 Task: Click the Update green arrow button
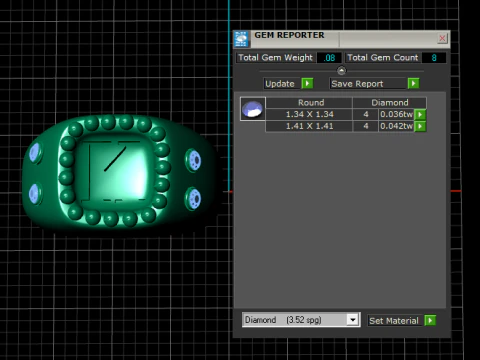coord(307,83)
